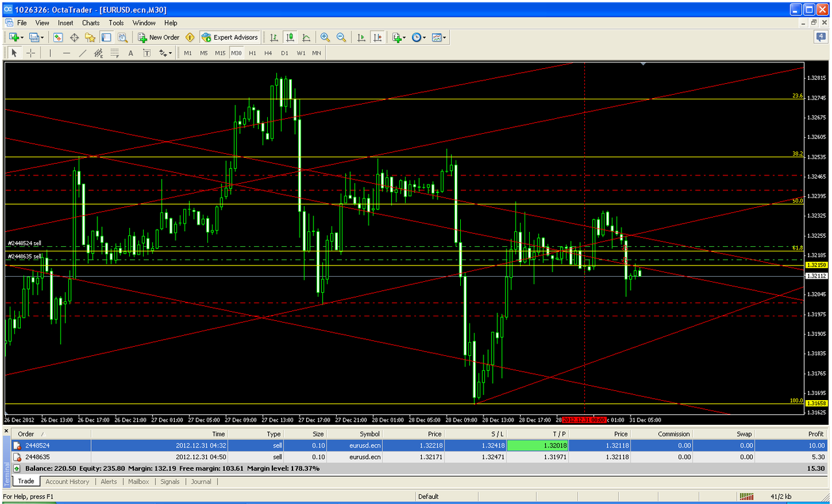This screenshot has height=504, width=832.
Task: Zoom out of the chart
Action: tap(341, 37)
